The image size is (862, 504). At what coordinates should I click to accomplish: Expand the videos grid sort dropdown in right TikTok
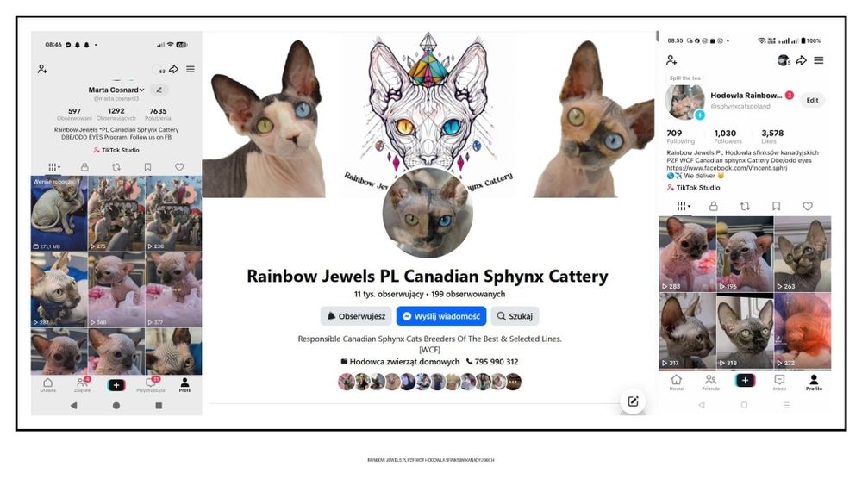pyautogui.click(x=684, y=206)
